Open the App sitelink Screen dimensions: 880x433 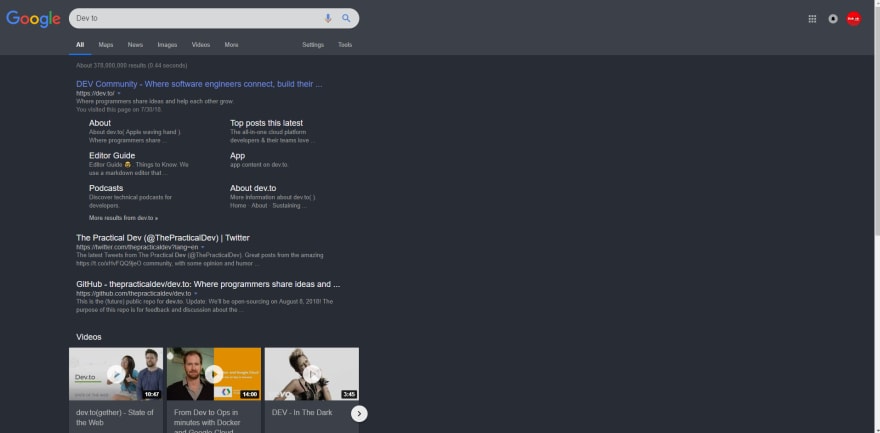tap(237, 155)
